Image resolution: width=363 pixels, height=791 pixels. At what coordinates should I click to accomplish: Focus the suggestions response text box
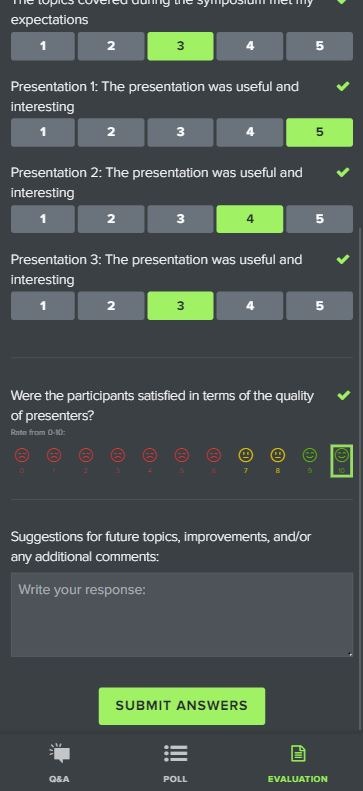182,614
